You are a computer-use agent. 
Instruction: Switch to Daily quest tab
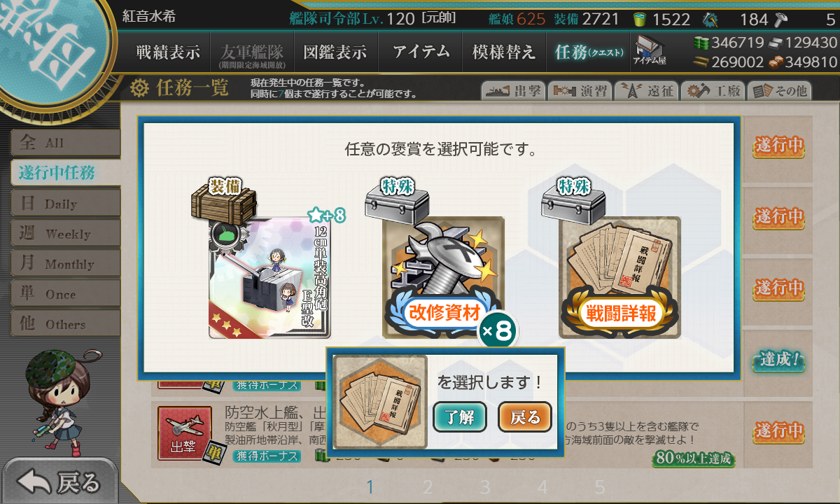(65, 204)
